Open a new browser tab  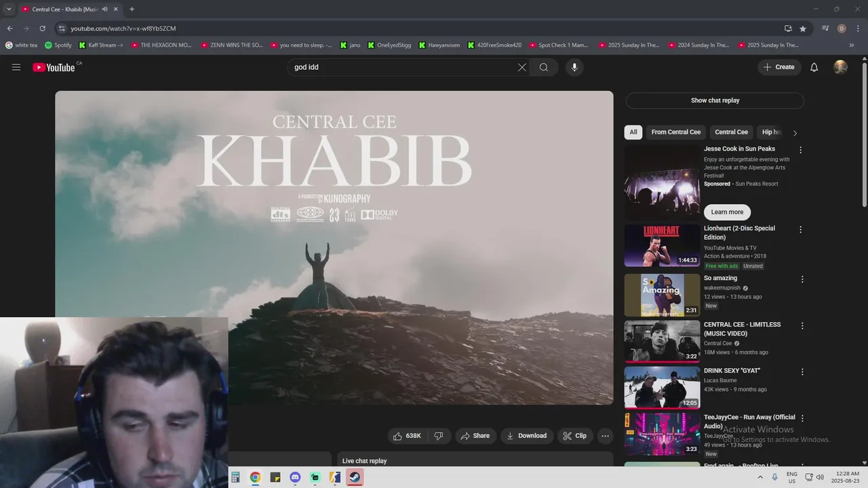[x=132, y=9]
